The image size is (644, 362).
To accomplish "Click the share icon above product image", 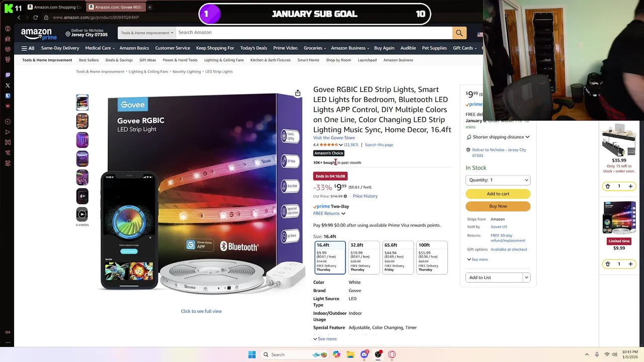I will [x=298, y=93].
